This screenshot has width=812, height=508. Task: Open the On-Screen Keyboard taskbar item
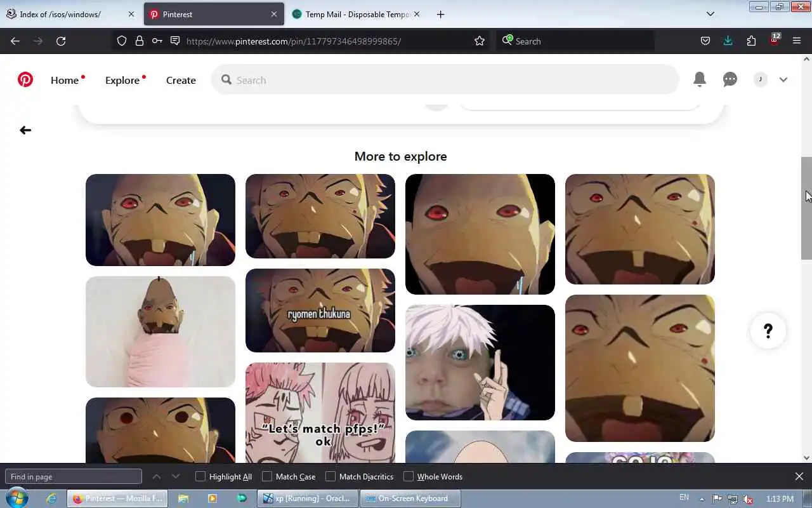click(410, 498)
